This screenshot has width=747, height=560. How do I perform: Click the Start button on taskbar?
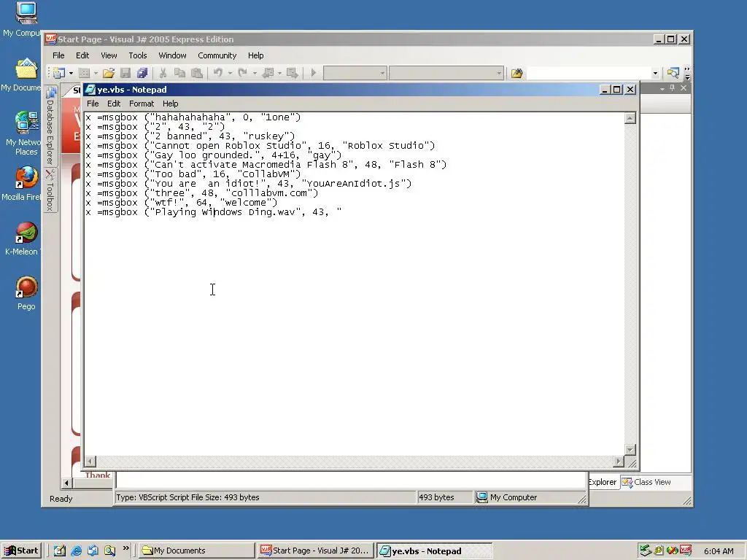coord(22,551)
